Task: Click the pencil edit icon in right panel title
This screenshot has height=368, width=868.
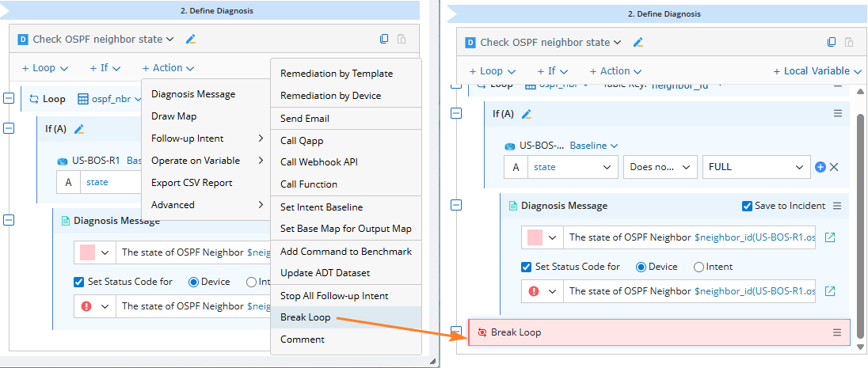Action: pyautogui.click(x=638, y=43)
